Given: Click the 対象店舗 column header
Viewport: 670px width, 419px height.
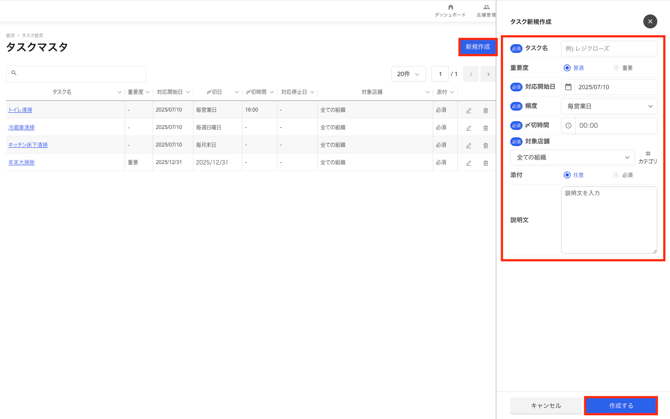Looking at the screenshot, I should click(x=372, y=92).
